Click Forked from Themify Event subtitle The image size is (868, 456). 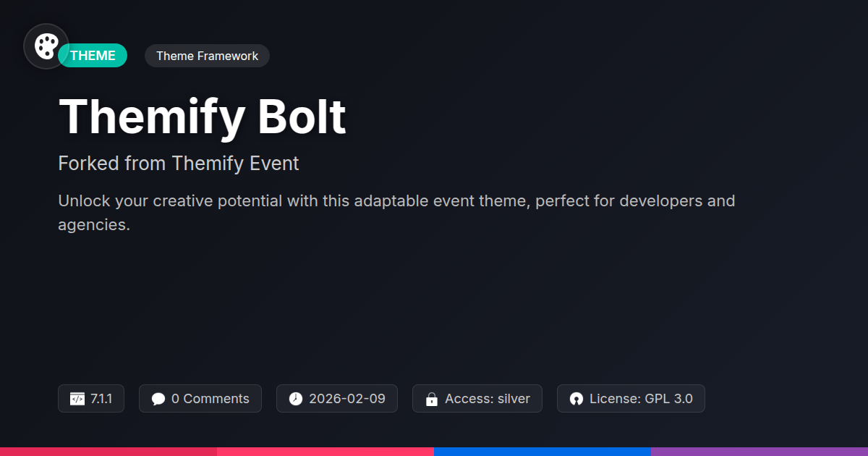click(x=179, y=164)
